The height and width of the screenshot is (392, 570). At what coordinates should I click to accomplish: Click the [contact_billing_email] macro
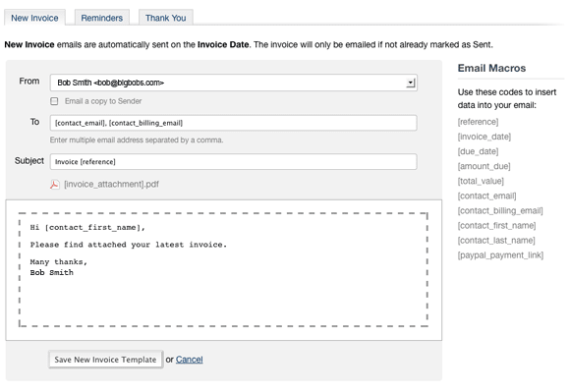500,210
